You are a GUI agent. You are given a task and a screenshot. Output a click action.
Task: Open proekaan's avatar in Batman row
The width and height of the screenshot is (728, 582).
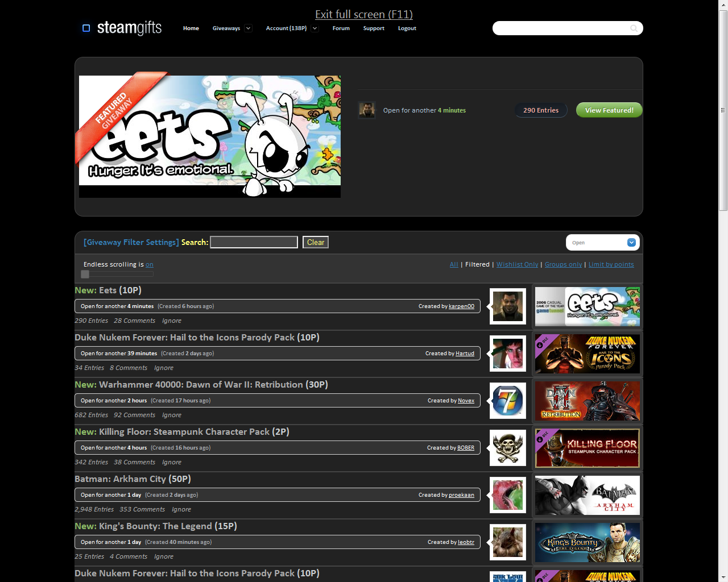click(508, 495)
